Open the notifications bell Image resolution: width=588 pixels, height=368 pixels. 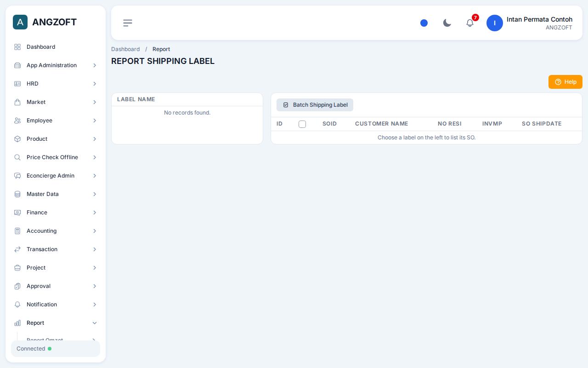pyautogui.click(x=470, y=23)
